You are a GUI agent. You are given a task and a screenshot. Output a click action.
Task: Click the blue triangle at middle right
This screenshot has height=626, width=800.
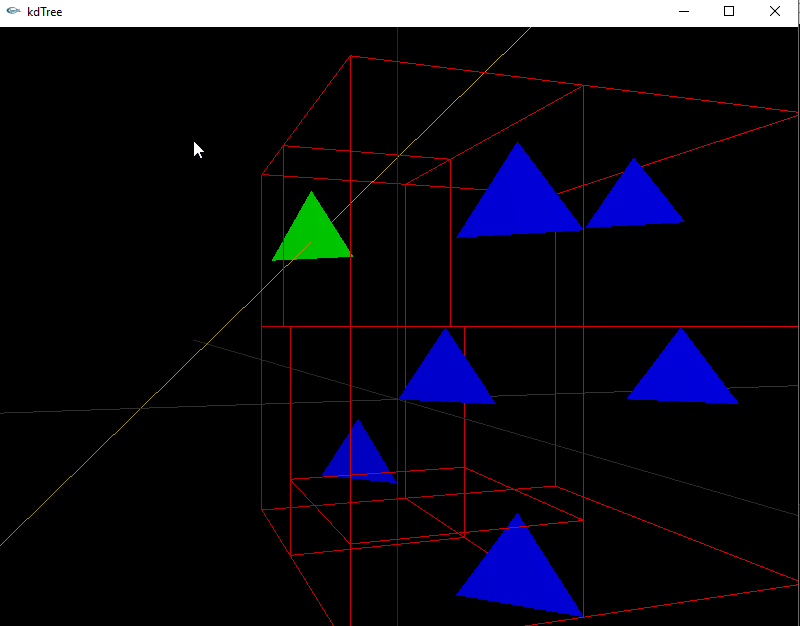click(682, 373)
